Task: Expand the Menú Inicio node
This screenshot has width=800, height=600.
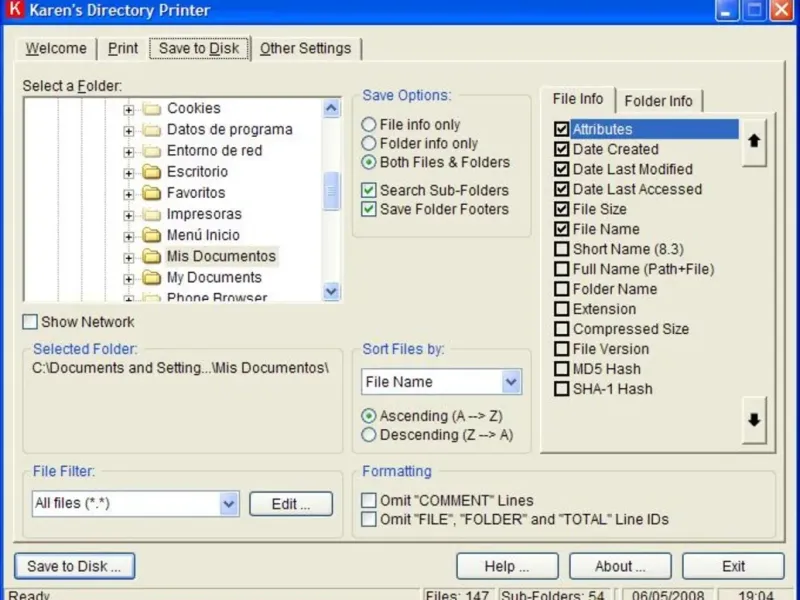Action: pyautogui.click(x=129, y=237)
